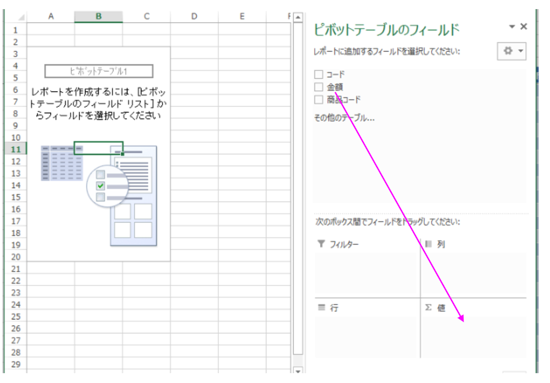Select row 29 header
The height and width of the screenshot is (383, 550).
16,364
